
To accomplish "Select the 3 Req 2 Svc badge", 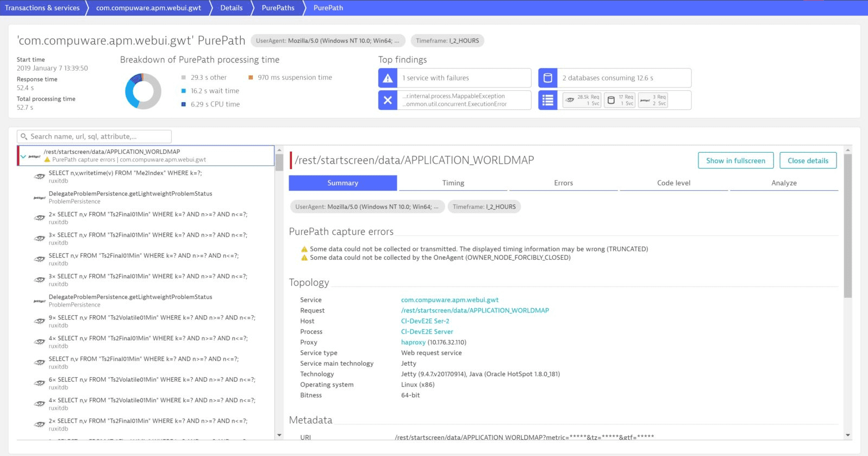I will click(x=653, y=100).
